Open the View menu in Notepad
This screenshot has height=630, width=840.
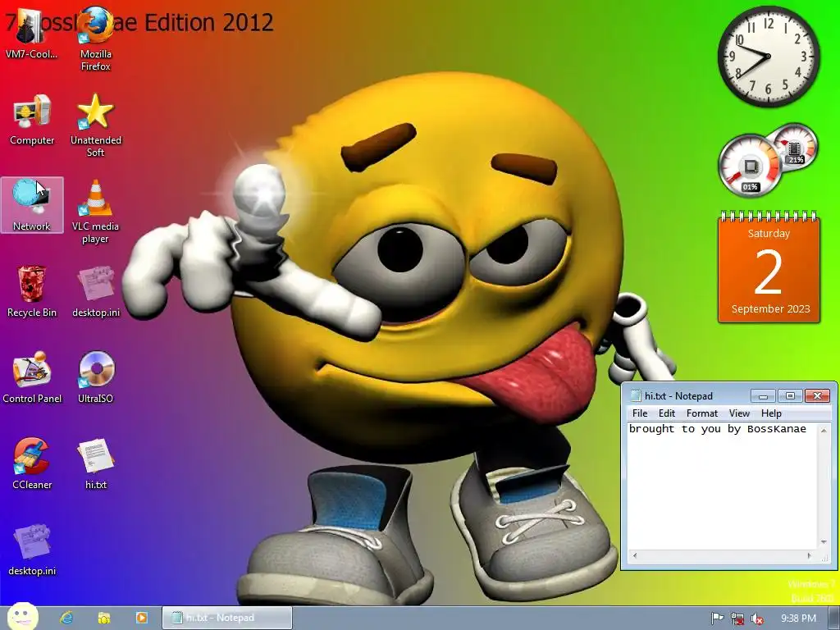[739, 413]
